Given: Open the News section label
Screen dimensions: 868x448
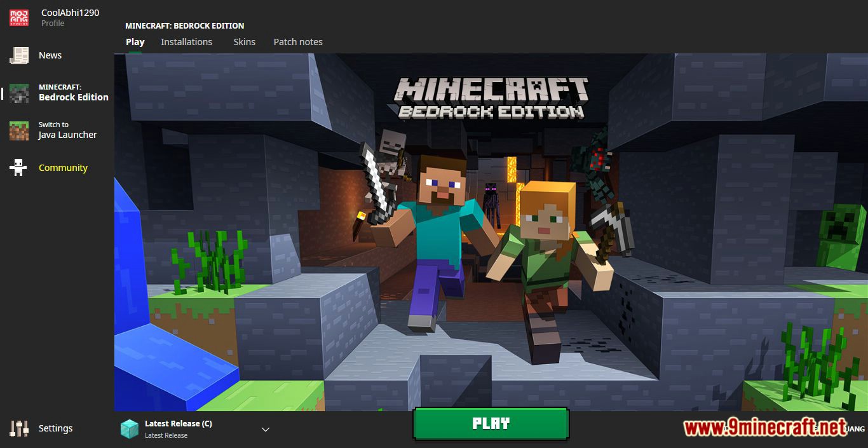Looking at the screenshot, I should click(50, 55).
